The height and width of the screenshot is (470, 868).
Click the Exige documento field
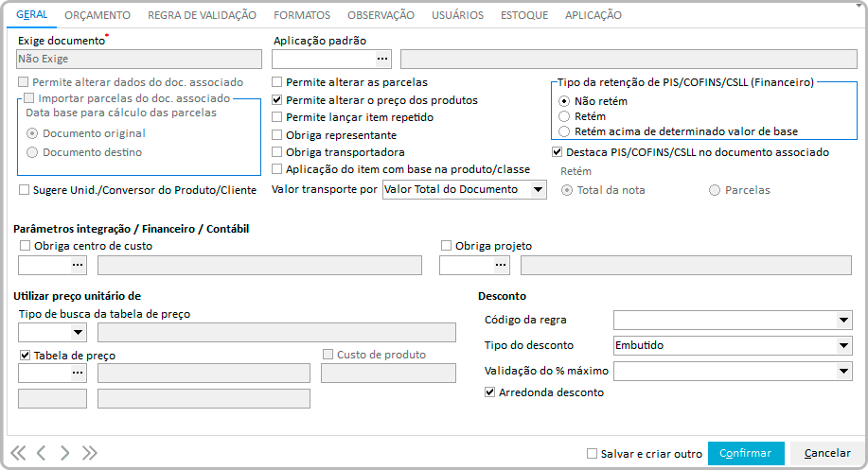pos(139,59)
